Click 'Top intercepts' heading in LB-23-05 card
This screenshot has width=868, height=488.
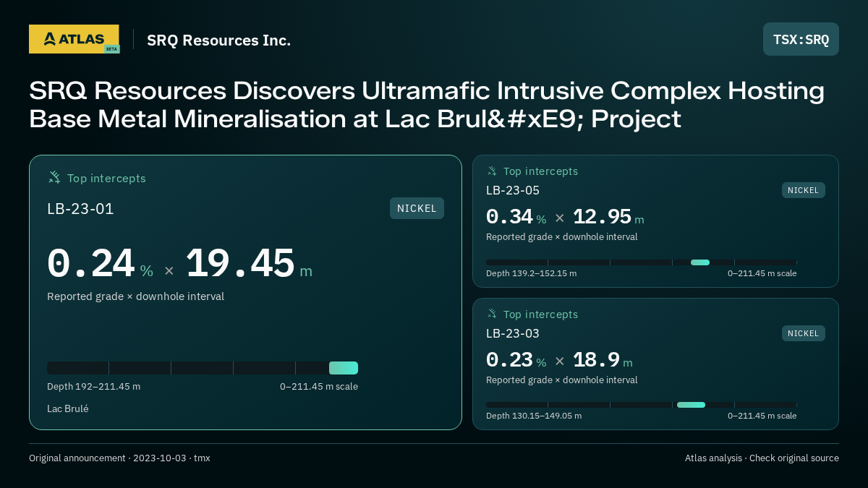coord(540,171)
